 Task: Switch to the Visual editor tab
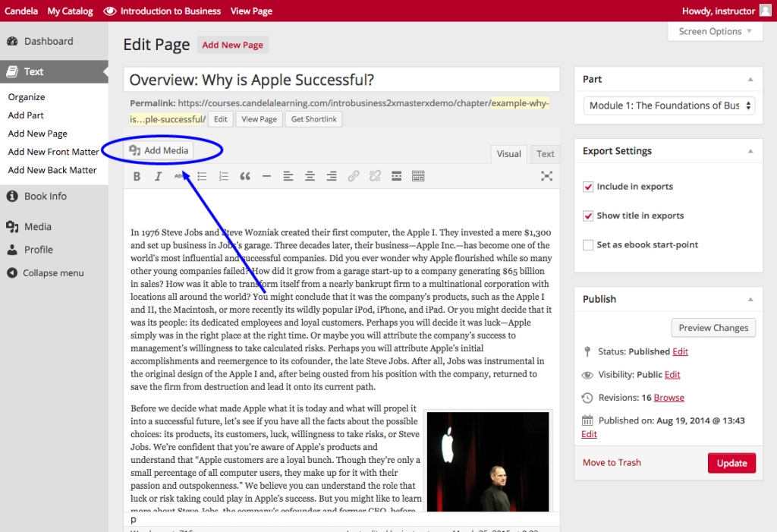click(509, 154)
